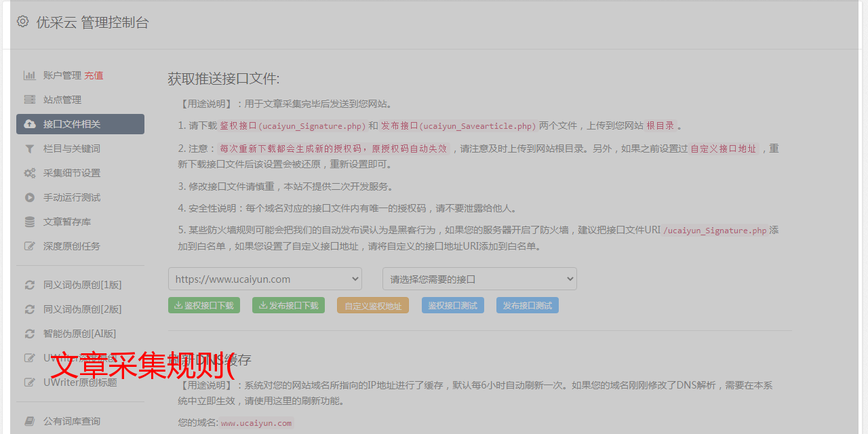This screenshot has width=868, height=434.
Task: Click the edit icon for UWriter原创标题
Action: [30, 382]
